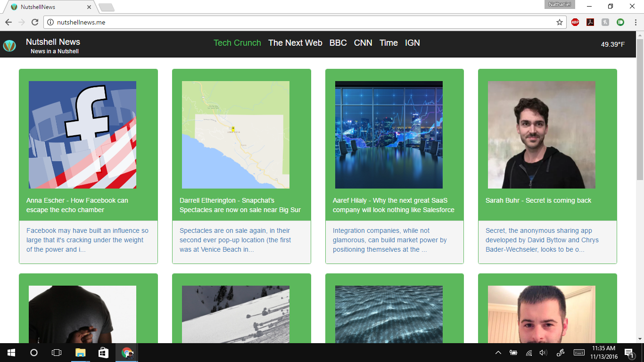Switch to CNN news source
The width and height of the screenshot is (644, 362).
[x=363, y=43]
